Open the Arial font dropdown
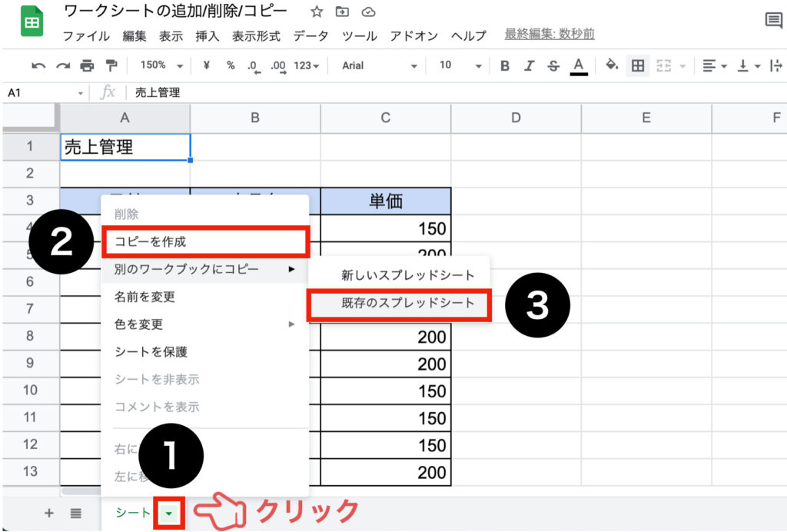787x532 pixels. (x=380, y=66)
